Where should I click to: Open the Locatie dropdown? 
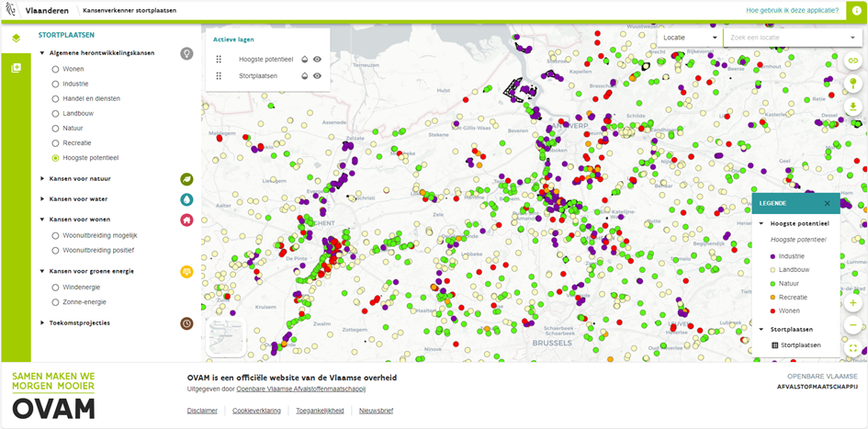[x=690, y=38]
